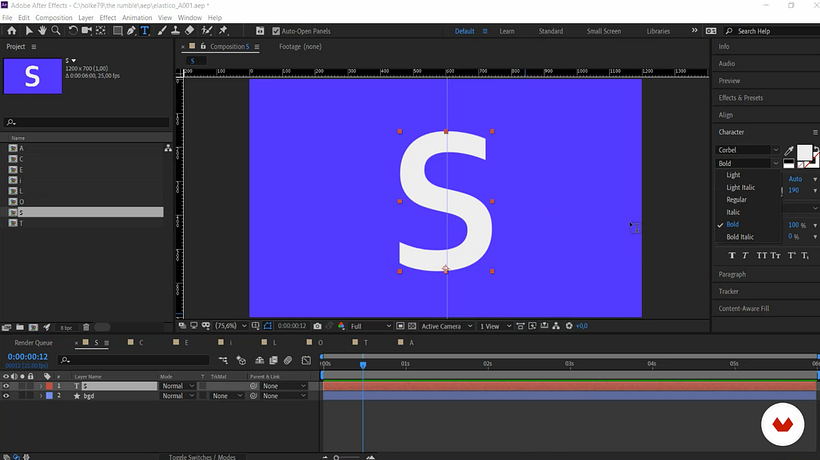820x460 pixels.
Task: Click the composition mini-flowchart icon in timeline
Action: pyautogui.click(x=223, y=360)
